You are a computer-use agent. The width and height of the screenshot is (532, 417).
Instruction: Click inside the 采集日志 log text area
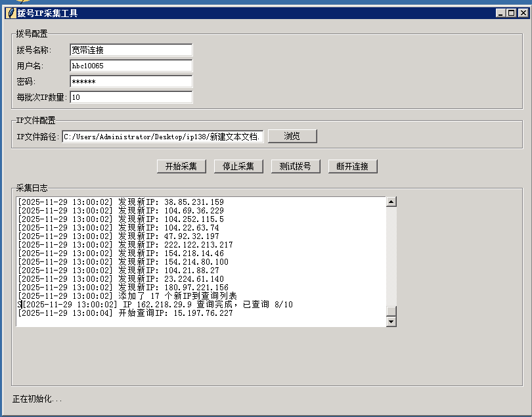click(x=197, y=263)
